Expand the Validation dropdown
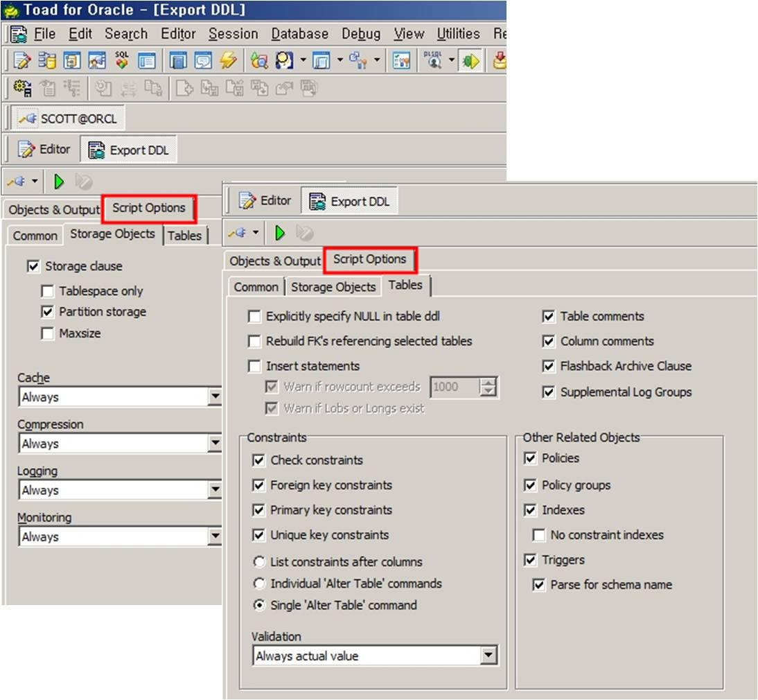The width and height of the screenshot is (758, 700). click(489, 656)
